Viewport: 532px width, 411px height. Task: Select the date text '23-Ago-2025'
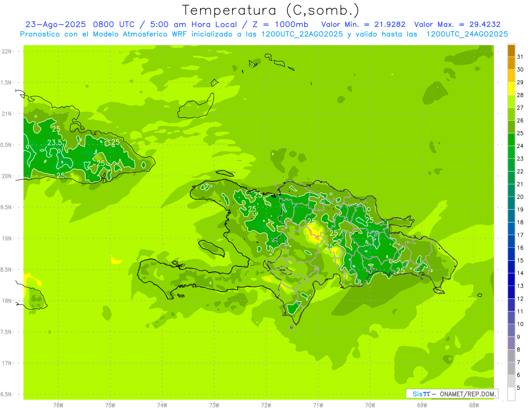56,24
